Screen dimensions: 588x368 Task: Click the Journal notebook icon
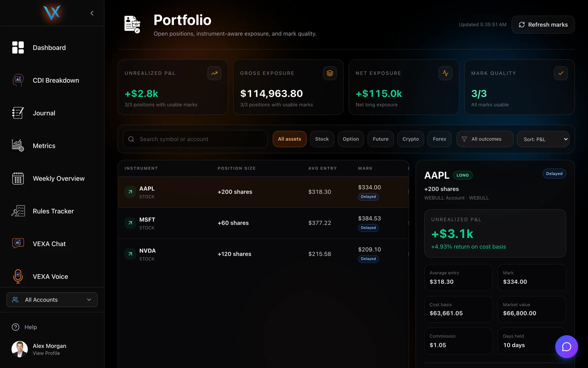point(18,113)
